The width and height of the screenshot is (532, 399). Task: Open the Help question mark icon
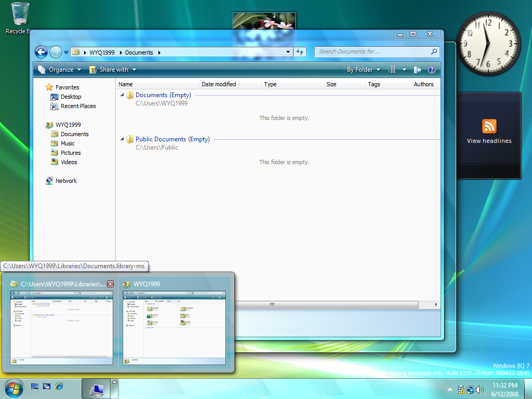[431, 70]
